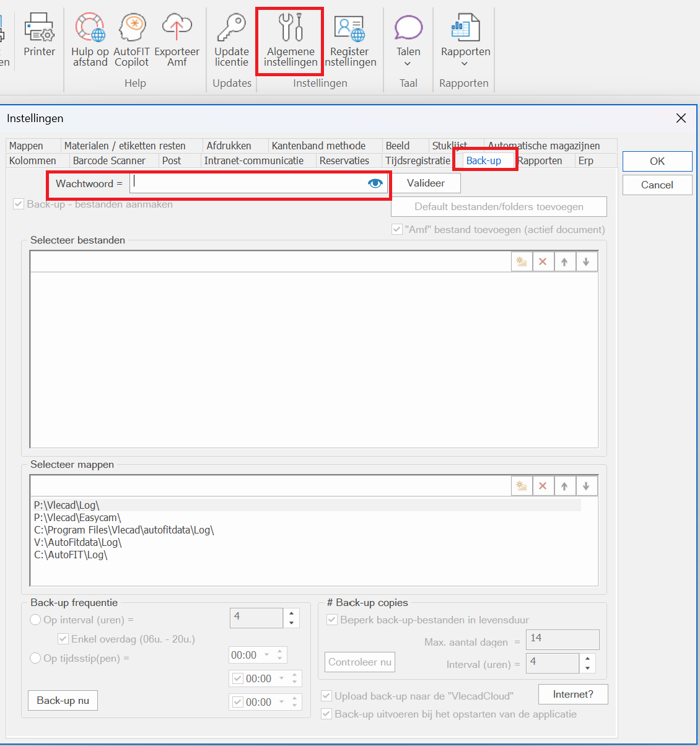This screenshot has width=700, height=746.
Task: Toggle Back-up uitvoeren bij het opstarten
Action: click(326, 714)
